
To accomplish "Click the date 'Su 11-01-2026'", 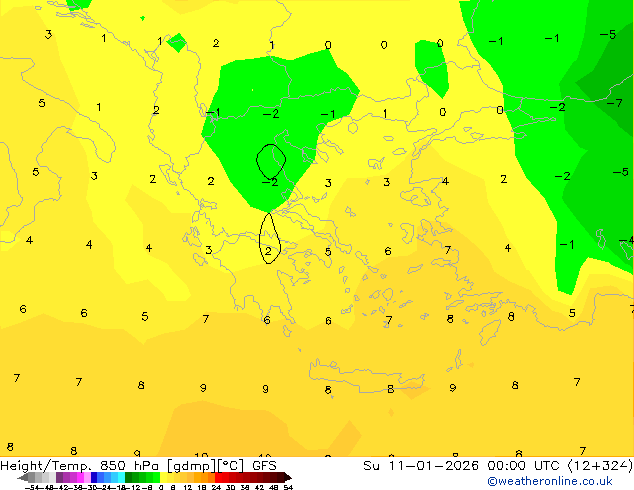I will 421,466.
